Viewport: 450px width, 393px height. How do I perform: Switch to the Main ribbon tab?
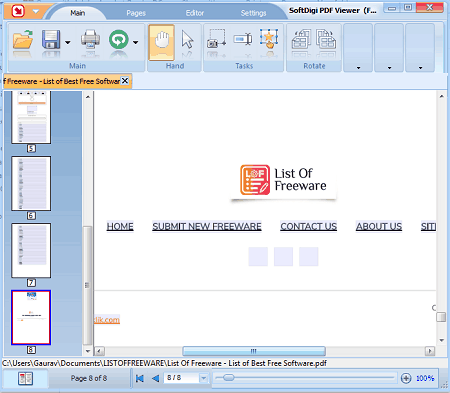coord(77,13)
